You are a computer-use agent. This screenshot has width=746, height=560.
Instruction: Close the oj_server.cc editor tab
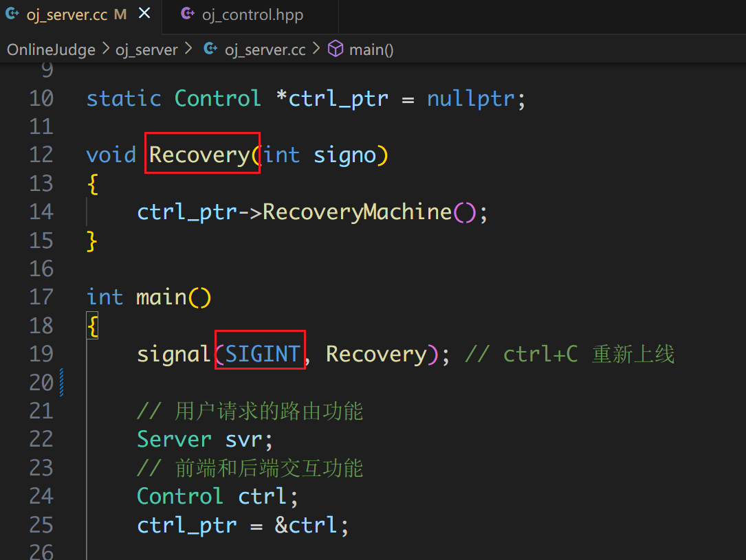(144, 14)
